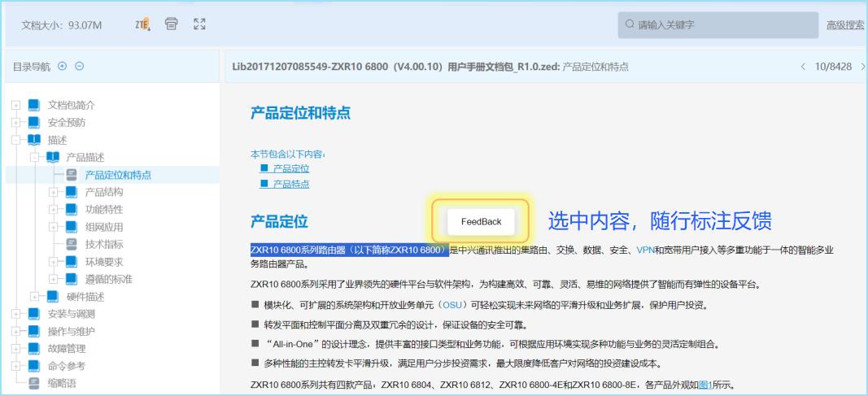Click the print document icon
The width and height of the screenshot is (868, 396).
(x=171, y=24)
